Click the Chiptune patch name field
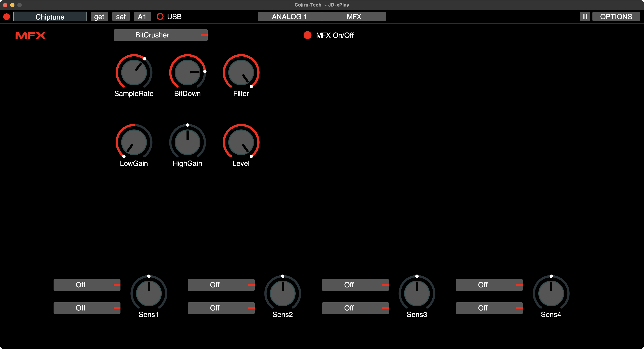 [x=50, y=17]
